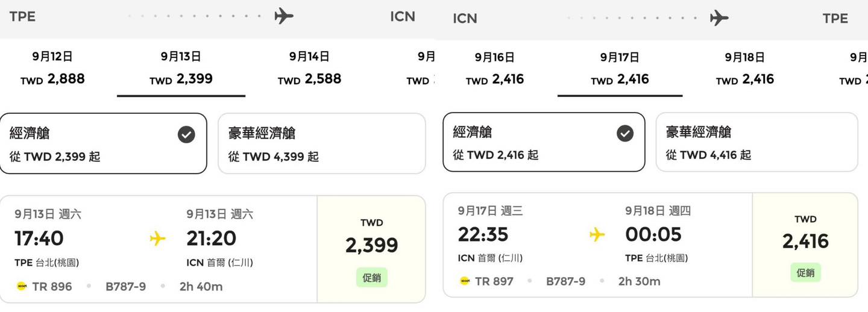Screen dimensions: 868x312
Task: Pick the 9月18日 return date tab
Action: click(x=744, y=69)
